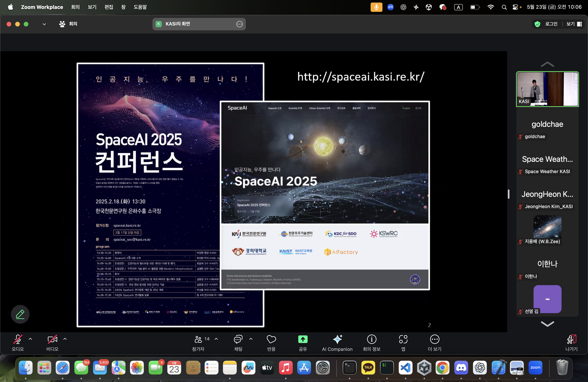Click the KASI의 화면 shared screen tab
This screenshot has width=588, height=382.
(x=199, y=24)
